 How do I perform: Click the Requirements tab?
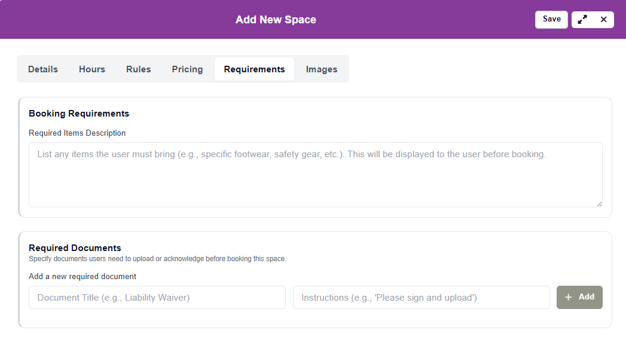pyautogui.click(x=254, y=69)
